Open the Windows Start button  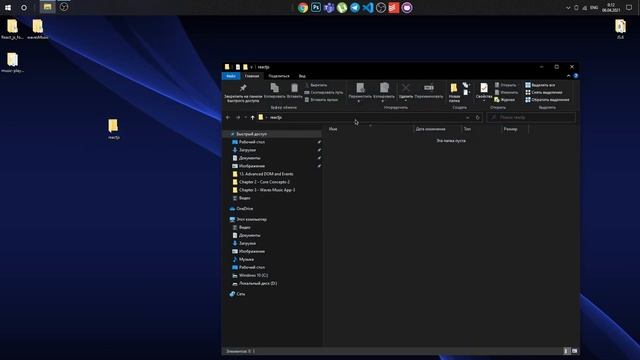tap(8, 7)
